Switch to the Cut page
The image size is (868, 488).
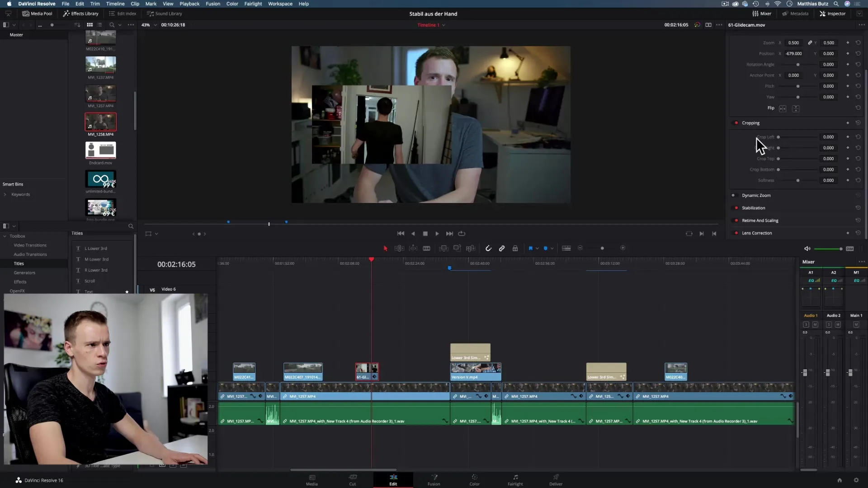tap(353, 480)
